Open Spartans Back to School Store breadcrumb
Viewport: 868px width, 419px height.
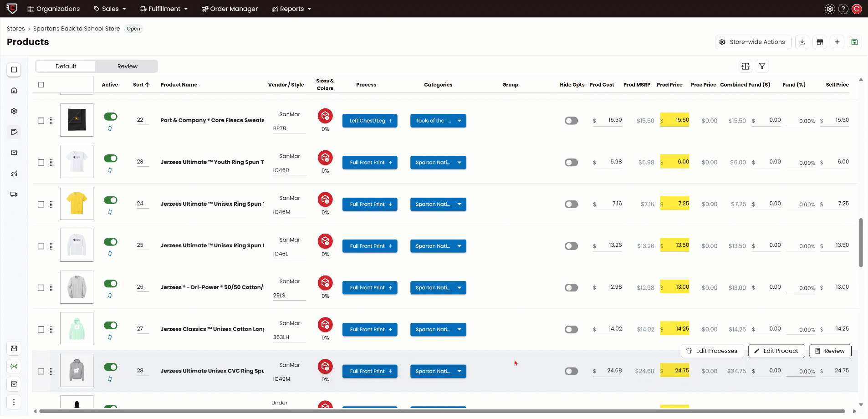77,29
